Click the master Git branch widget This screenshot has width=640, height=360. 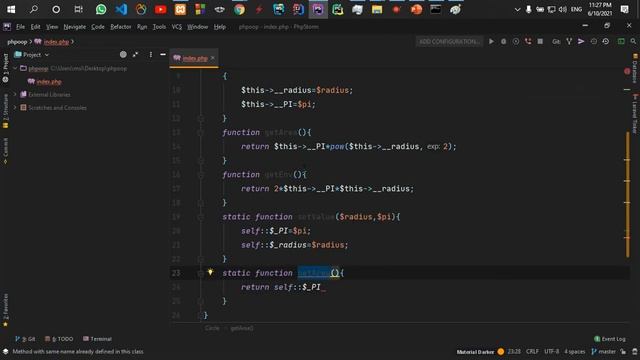pyautogui.click(x=603, y=352)
